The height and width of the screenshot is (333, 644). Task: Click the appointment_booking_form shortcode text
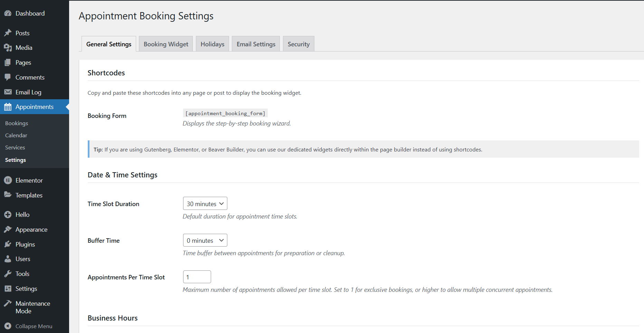coord(225,113)
